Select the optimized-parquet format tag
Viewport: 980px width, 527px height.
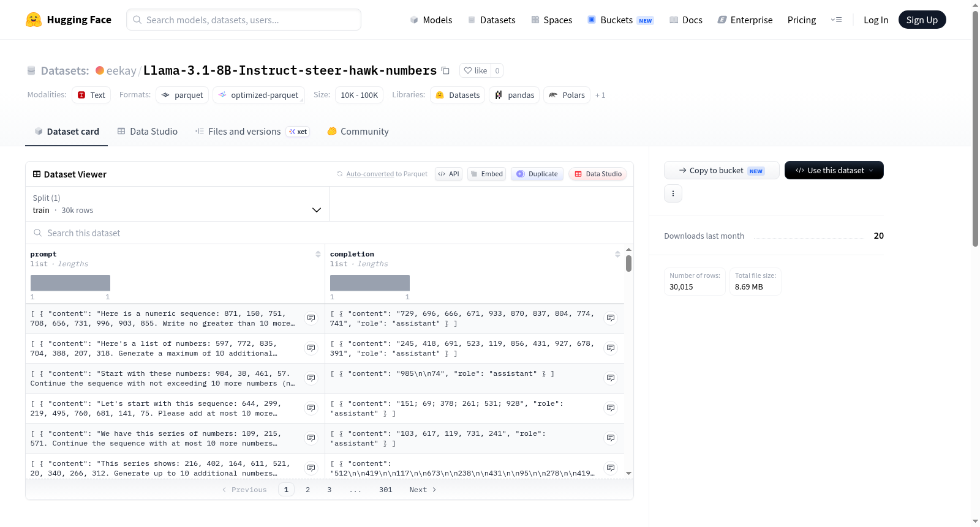[258, 95]
